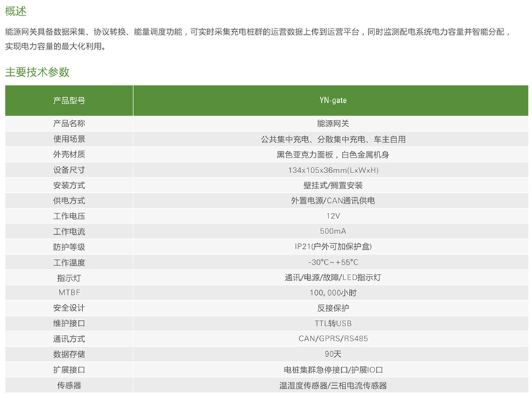Click the 外置电源/CAN通讯供电 value
The height and width of the screenshot is (398, 532).
pyautogui.click(x=333, y=201)
